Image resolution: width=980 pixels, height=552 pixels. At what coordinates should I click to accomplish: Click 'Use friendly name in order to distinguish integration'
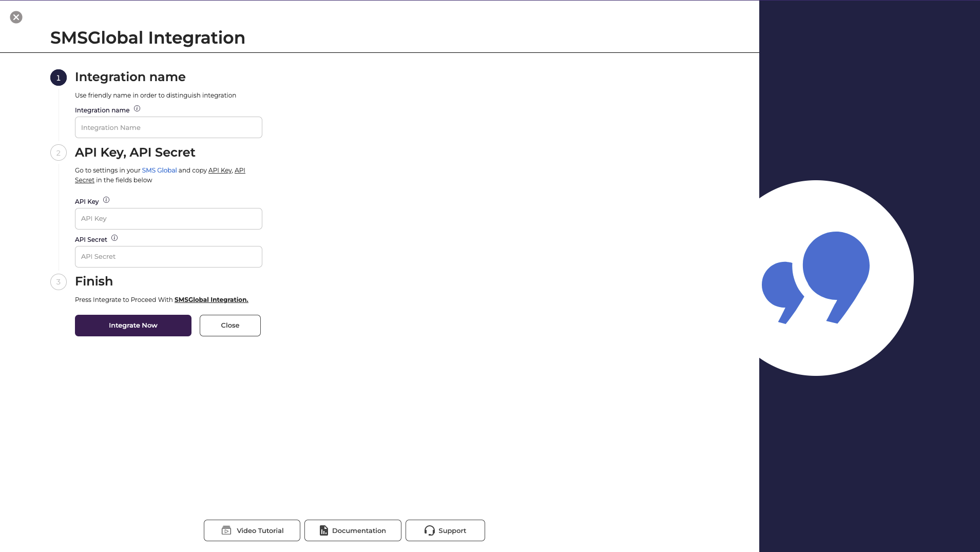click(x=156, y=96)
